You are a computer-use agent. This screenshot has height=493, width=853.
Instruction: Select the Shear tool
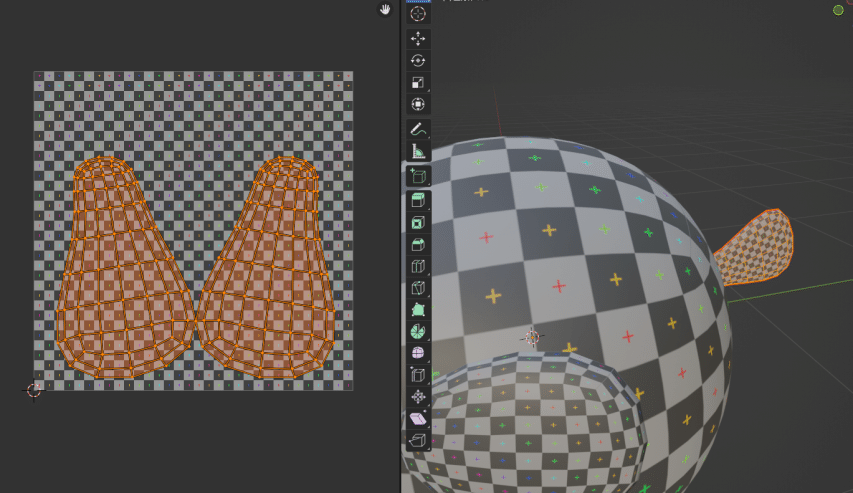pyautogui.click(x=418, y=418)
